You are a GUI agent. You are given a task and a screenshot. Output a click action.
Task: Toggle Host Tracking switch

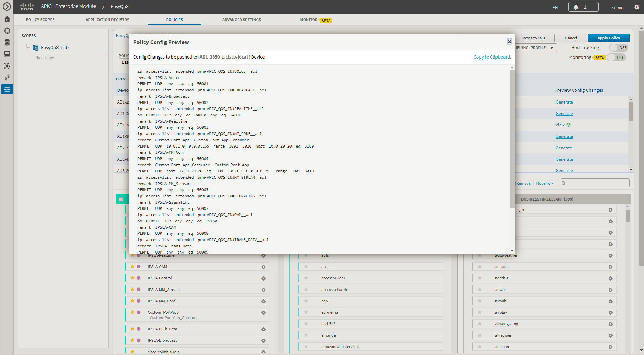(619, 48)
